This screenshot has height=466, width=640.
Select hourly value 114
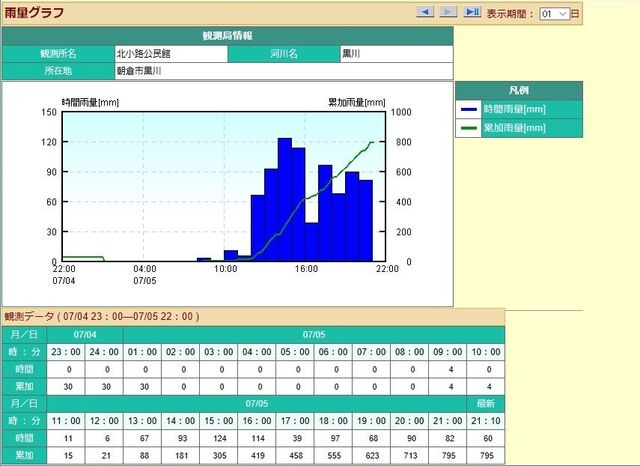tap(258, 438)
